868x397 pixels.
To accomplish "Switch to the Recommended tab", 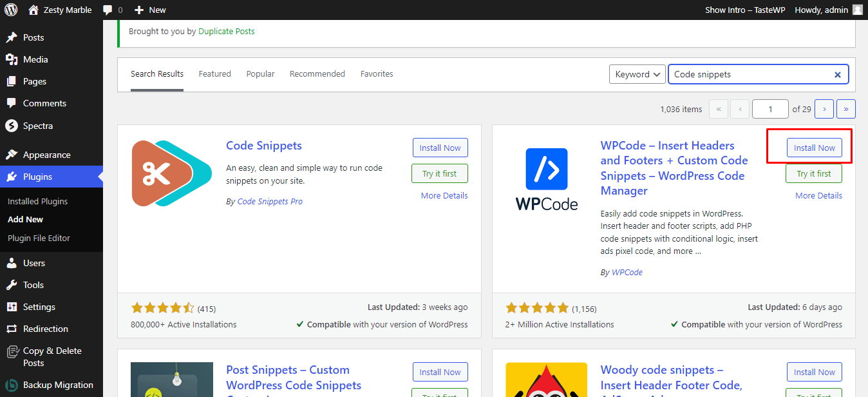I will pos(317,74).
